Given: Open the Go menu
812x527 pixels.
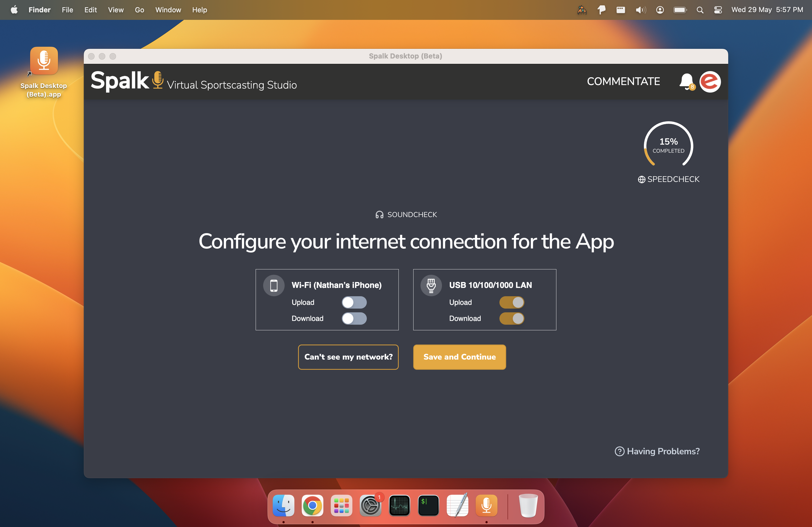Looking at the screenshot, I should pyautogui.click(x=139, y=10).
